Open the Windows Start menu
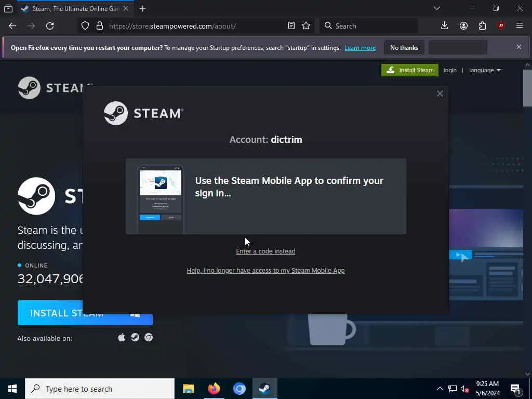Image resolution: width=532 pixels, height=399 pixels. click(12, 389)
